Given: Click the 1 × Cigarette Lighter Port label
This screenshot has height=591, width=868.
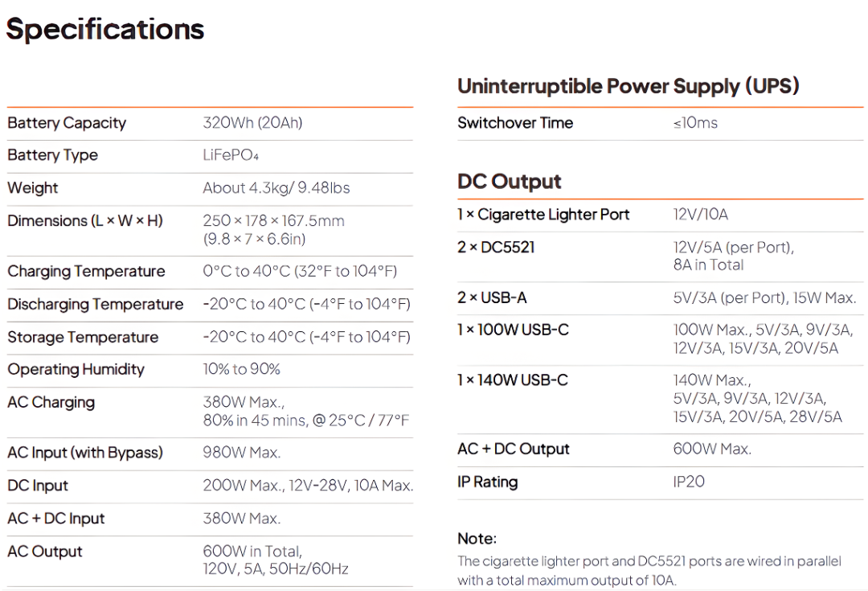Looking at the screenshot, I should tap(543, 215).
